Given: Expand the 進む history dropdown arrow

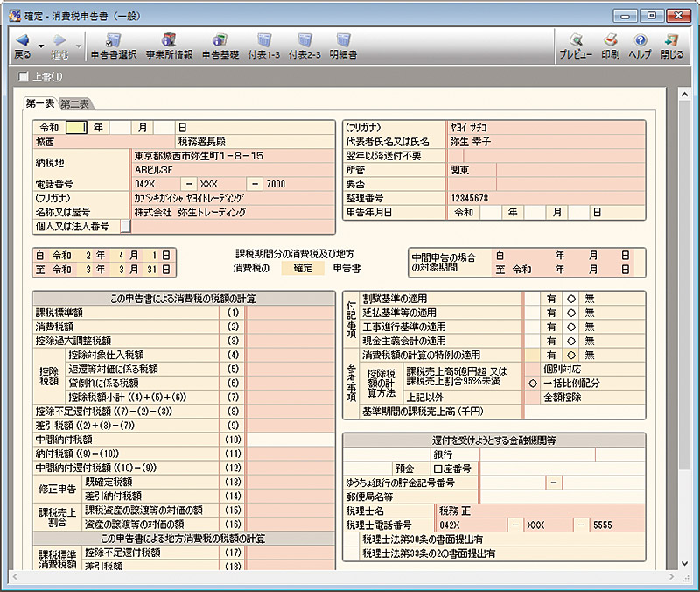Looking at the screenshot, I should point(79,46).
